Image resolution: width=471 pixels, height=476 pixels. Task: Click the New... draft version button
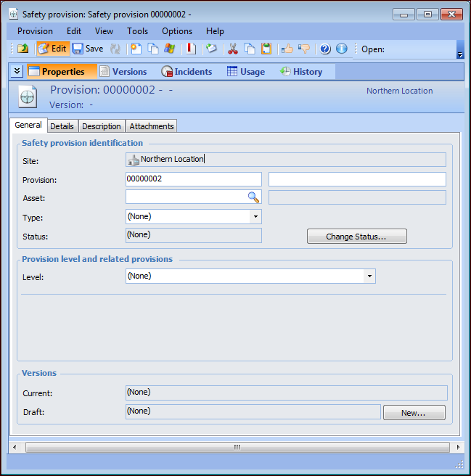[414, 413]
